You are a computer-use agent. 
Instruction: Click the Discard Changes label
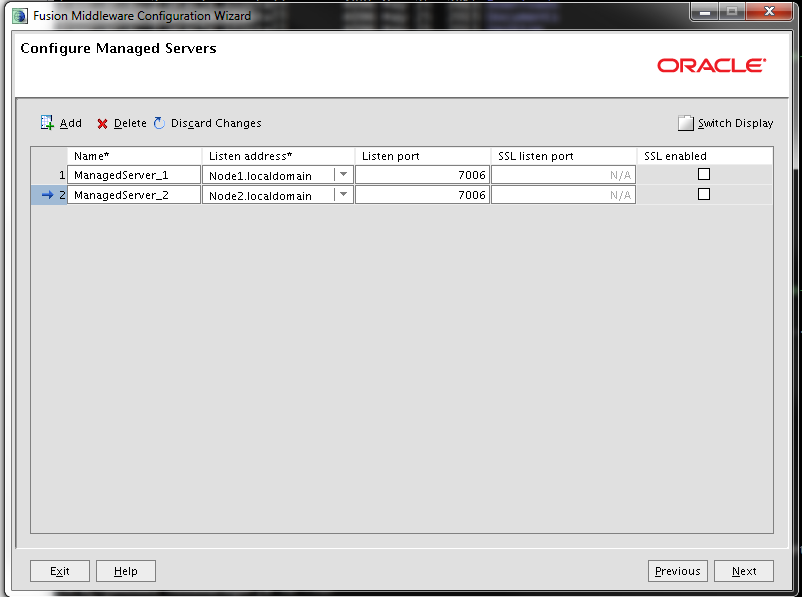pos(216,123)
